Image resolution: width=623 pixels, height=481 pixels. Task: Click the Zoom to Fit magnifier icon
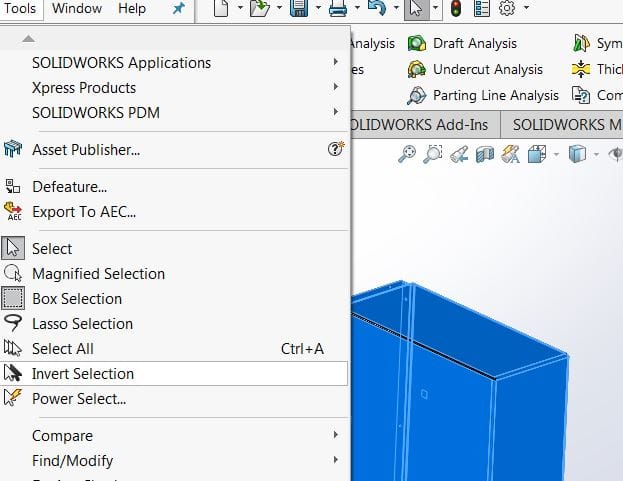(x=407, y=154)
